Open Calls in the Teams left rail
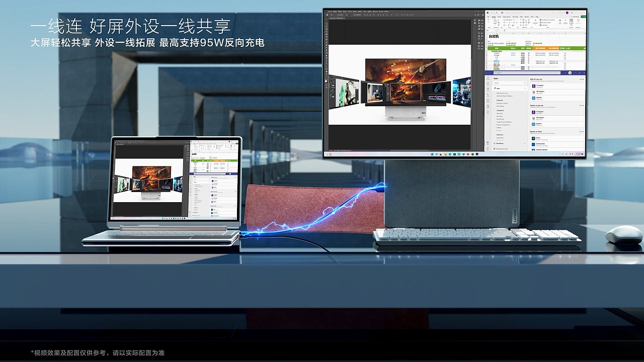Viewport: 644px width, 362px height. pos(488,95)
